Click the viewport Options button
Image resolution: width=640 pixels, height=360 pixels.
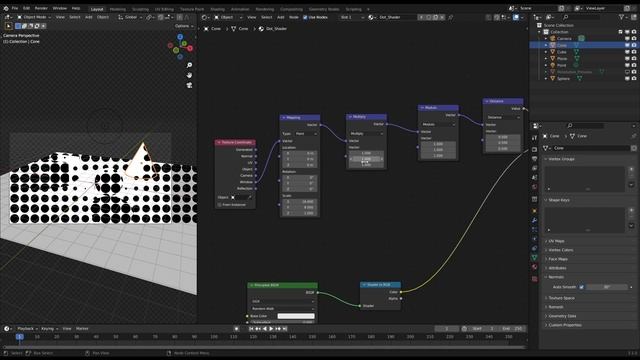coord(183,26)
